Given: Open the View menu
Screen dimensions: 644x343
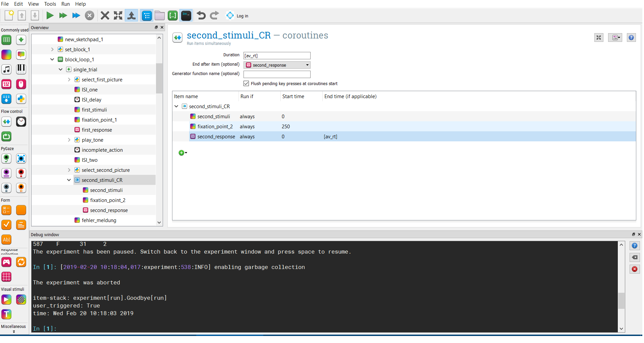Looking at the screenshot, I should coord(34,4).
